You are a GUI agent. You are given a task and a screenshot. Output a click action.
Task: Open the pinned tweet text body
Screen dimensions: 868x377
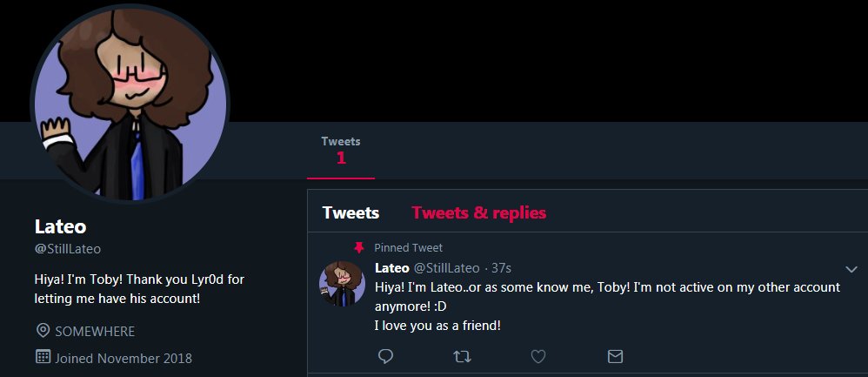pos(607,306)
